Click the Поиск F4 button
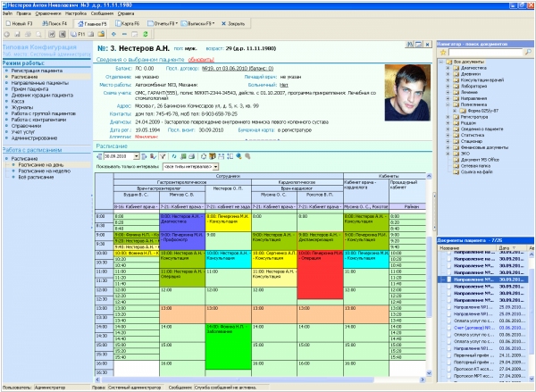Viewport: 536px width, 392px height. click(x=54, y=23)
